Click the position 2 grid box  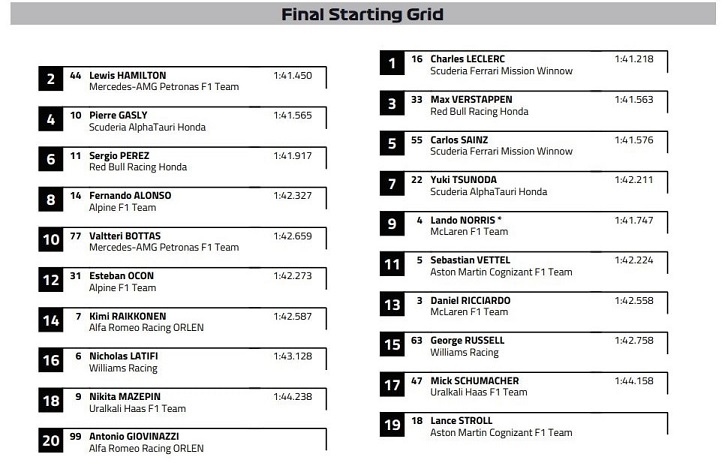pos(182,79)
